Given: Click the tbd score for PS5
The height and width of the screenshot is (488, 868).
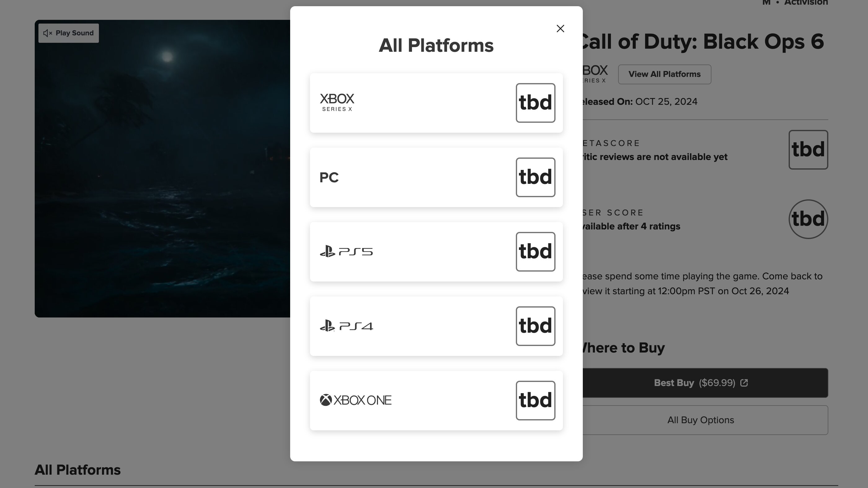Looking at the screenshot, I should point(535,252).
